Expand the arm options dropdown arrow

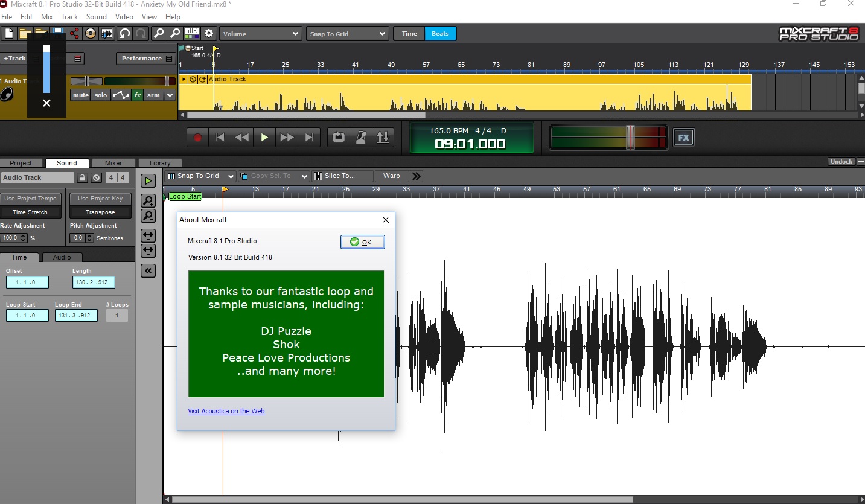[x=170, y=95]
